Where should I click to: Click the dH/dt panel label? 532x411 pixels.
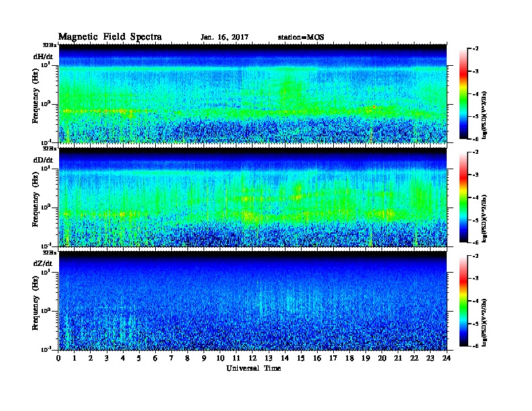pos(43,57)
